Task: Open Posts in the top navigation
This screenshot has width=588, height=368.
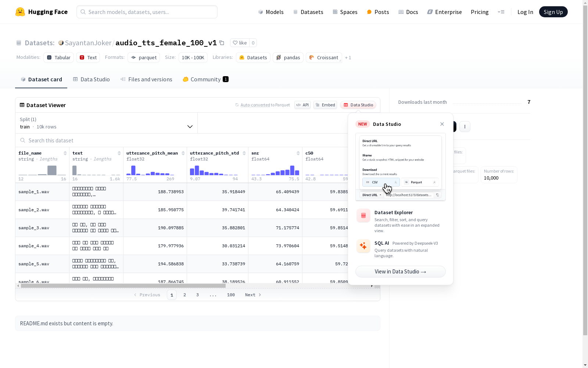Action: [x=378, y=12]
